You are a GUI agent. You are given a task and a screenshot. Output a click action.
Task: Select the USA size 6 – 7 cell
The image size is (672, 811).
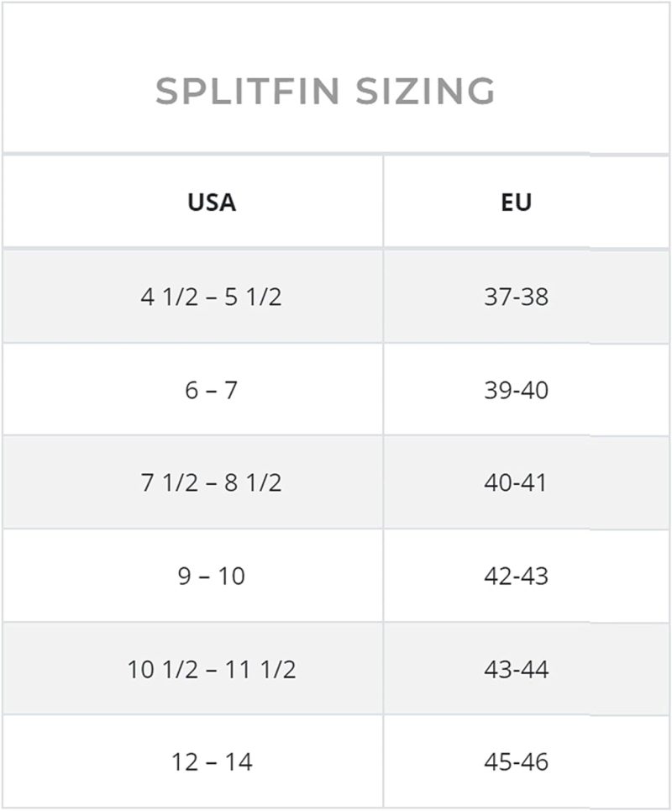[x=211, y=390]
